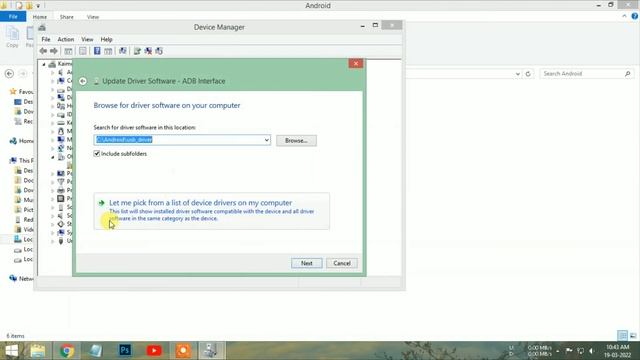Click the blue Help toolbar icon
Viewport: 640px width, 360px height.
pos(97,51)
